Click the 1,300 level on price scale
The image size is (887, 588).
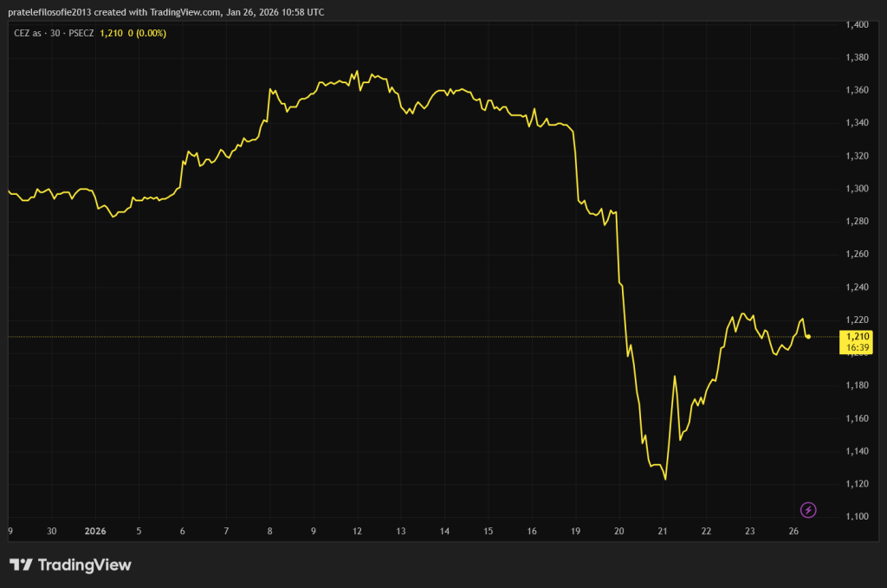(x=856, y=189)
